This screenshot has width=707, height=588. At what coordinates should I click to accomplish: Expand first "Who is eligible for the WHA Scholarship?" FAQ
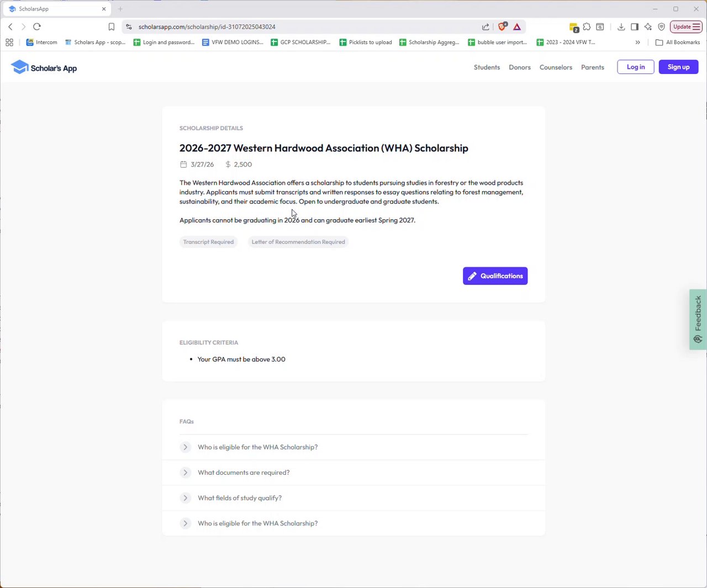[353, 447]
